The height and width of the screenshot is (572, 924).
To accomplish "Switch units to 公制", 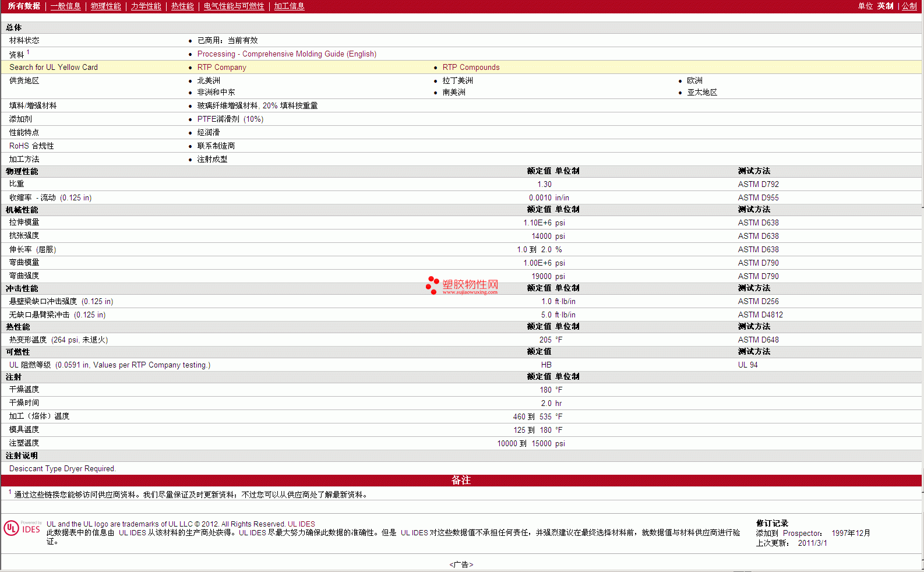I will 909,6.
